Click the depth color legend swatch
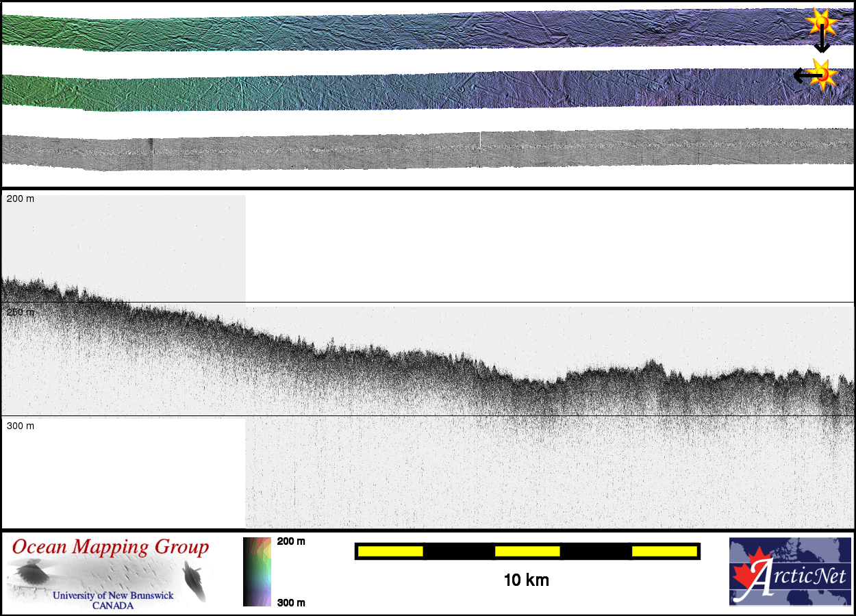The height and width of the screenshot is (616, 856). pos(257,572)
